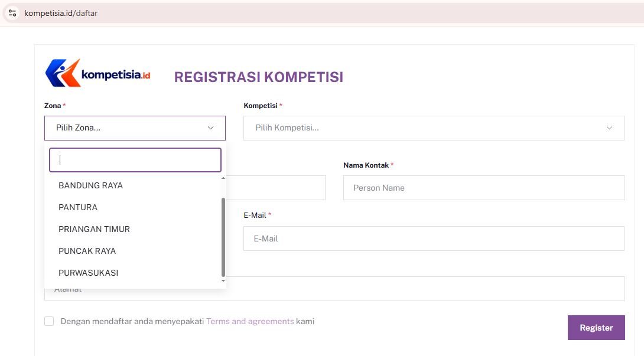644x356 pixels.
Task: Click the Kompetisi dropdown chevron arrow
Action: (x=609, y=128)
